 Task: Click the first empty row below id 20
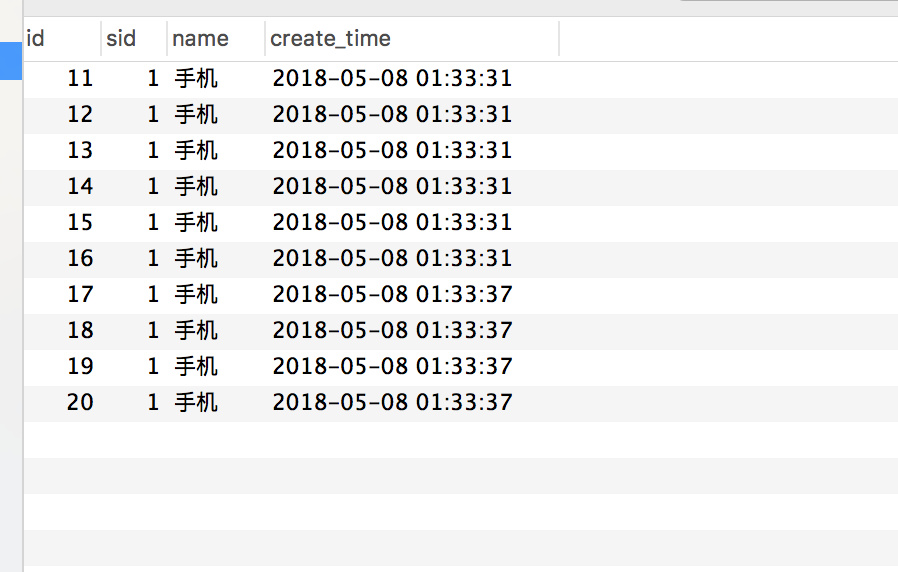pos(461,440)
